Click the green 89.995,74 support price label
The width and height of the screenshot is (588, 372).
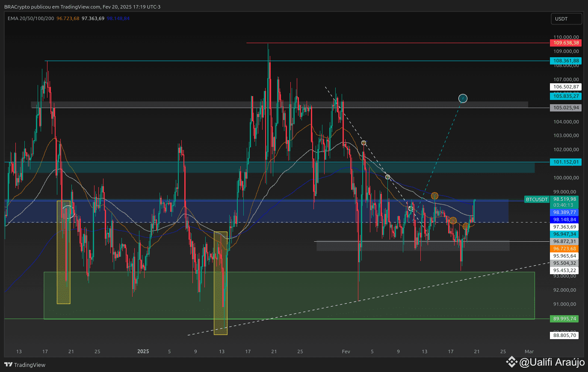tap(564, 319)
